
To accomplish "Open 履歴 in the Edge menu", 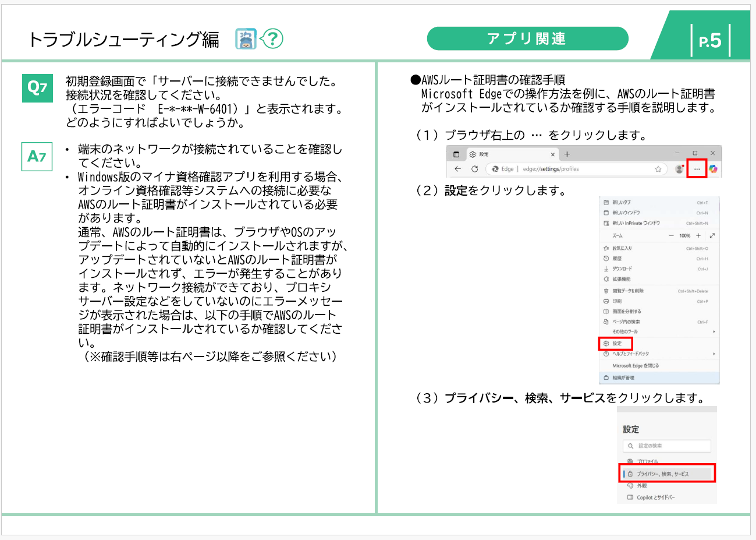I will pyautogui.click(x=659, y=259).
